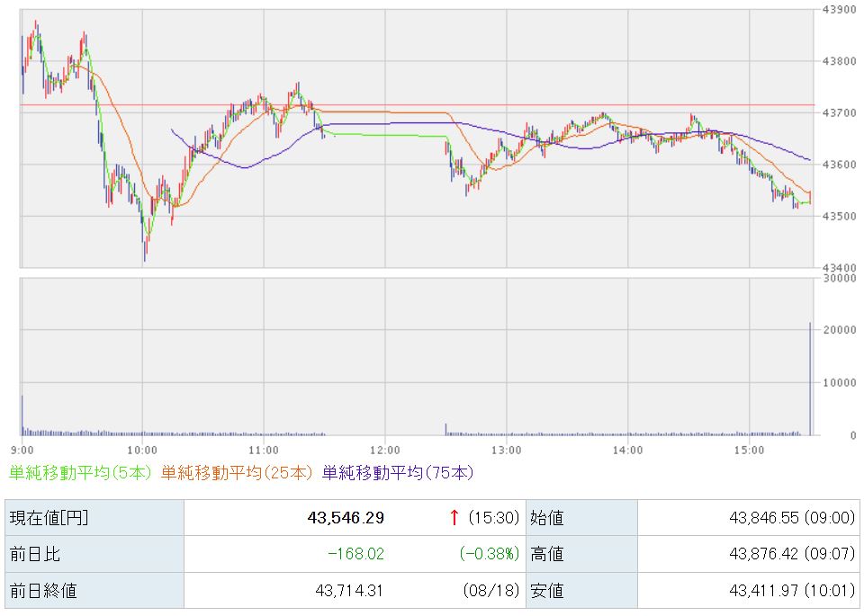Click the 15:00 time axis label

750,451
